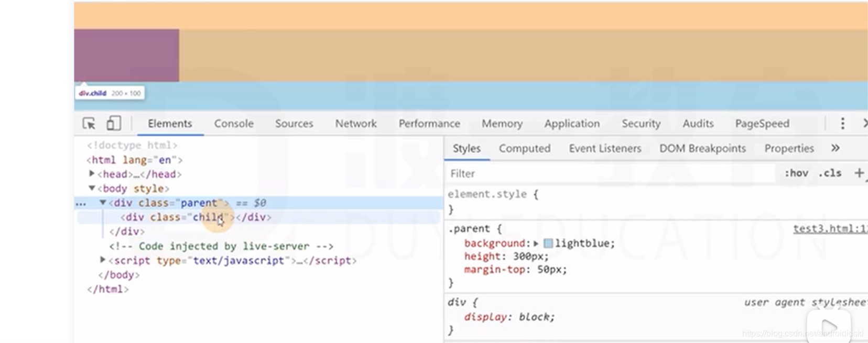Viewport: 868px width, 343px height.
Task: Select the closing body tag
Action: tap(119, 274)
